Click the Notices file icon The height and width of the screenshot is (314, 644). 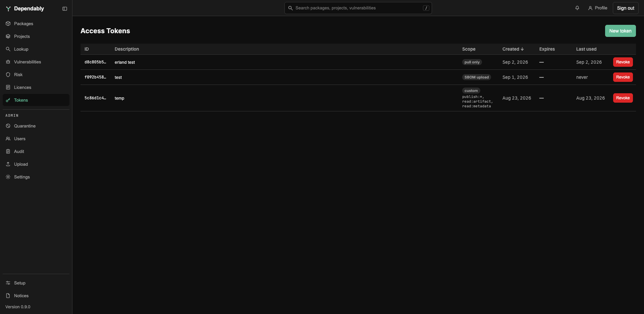8,296
